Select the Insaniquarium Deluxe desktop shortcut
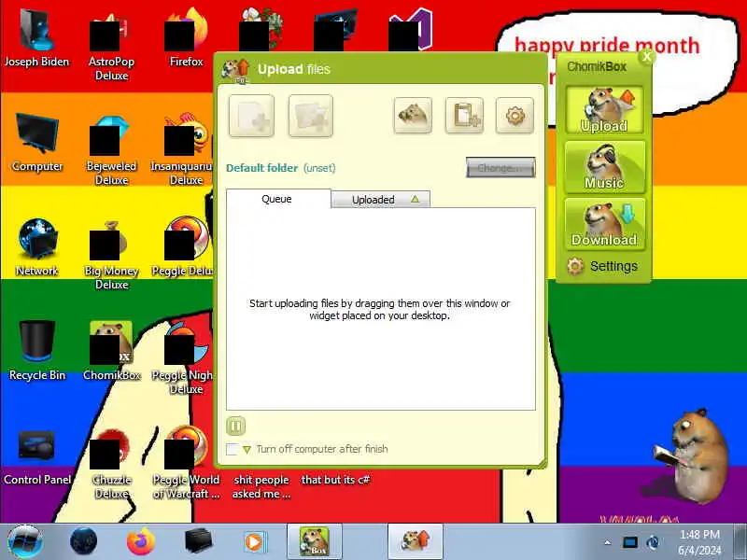Screen dimensions: 747x560 pyautogui.click(x=183, y=150)
